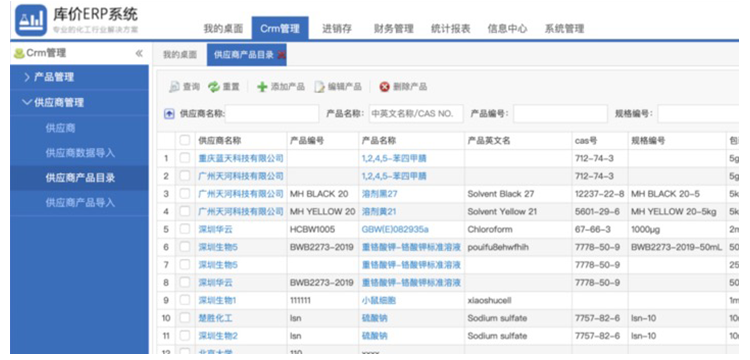The width and height of the screenshot is (750, 360).
Task: Open the 溶剂黑27 product link
Action: pos(379,194)
